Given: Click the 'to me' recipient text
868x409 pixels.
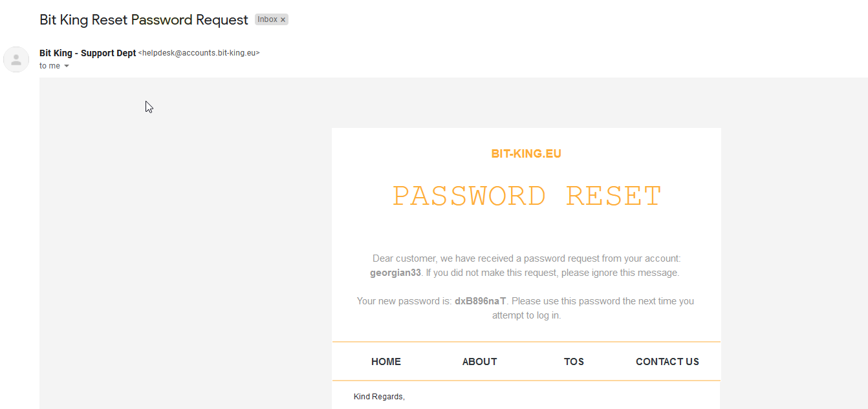Looking at the screenshot, I should (x=50, y=66).
